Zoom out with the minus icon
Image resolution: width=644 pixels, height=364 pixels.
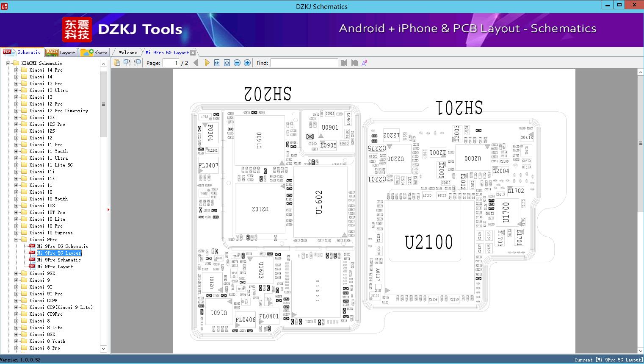click(x=237, y=63)
